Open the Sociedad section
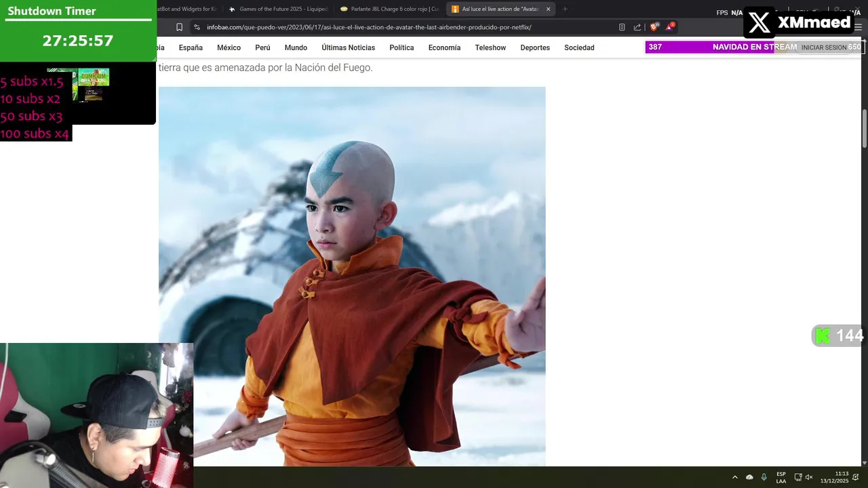This screenshot has width=868, height=488. tap(579, 47)
